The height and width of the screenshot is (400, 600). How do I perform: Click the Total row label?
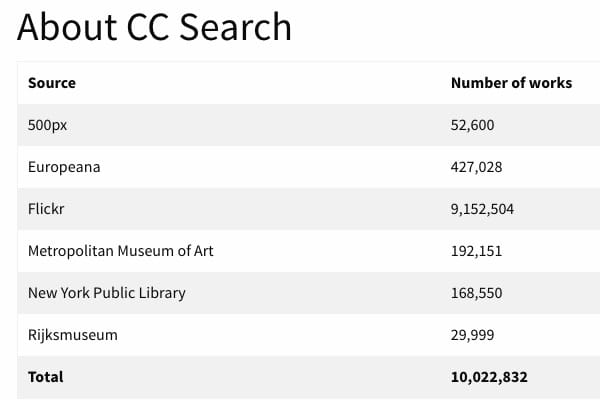pyautogui.click(x=46, y=377)
